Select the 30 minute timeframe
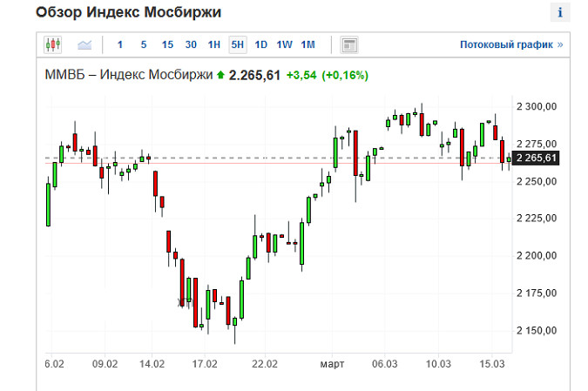Viewport: 588px width, 391px height. (x=191, y=44)
